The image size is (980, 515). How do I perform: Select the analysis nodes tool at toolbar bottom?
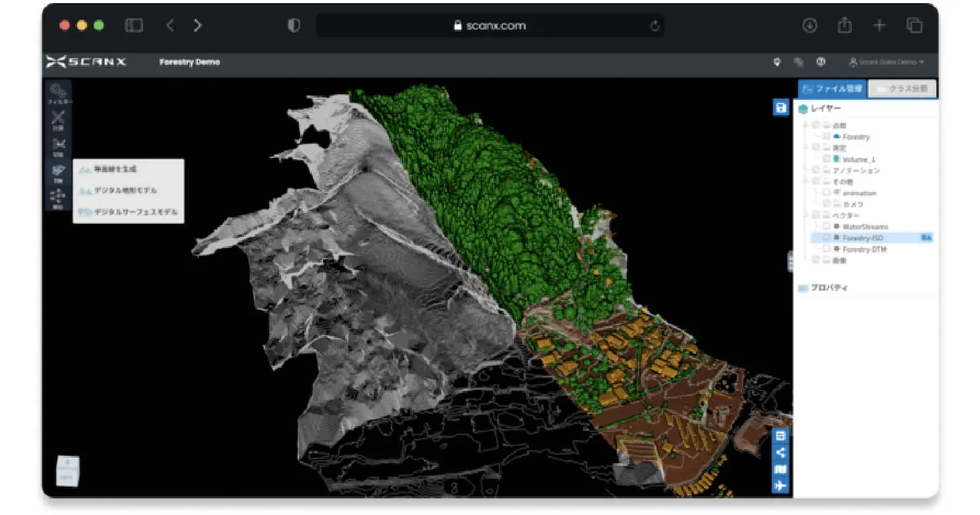pos(58,199)
